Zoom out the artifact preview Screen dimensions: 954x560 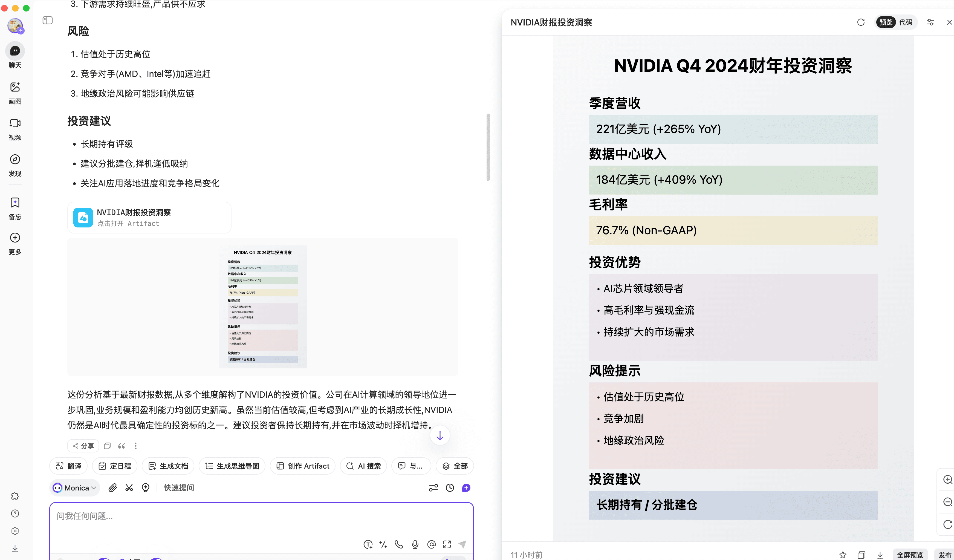coord(947,502)
